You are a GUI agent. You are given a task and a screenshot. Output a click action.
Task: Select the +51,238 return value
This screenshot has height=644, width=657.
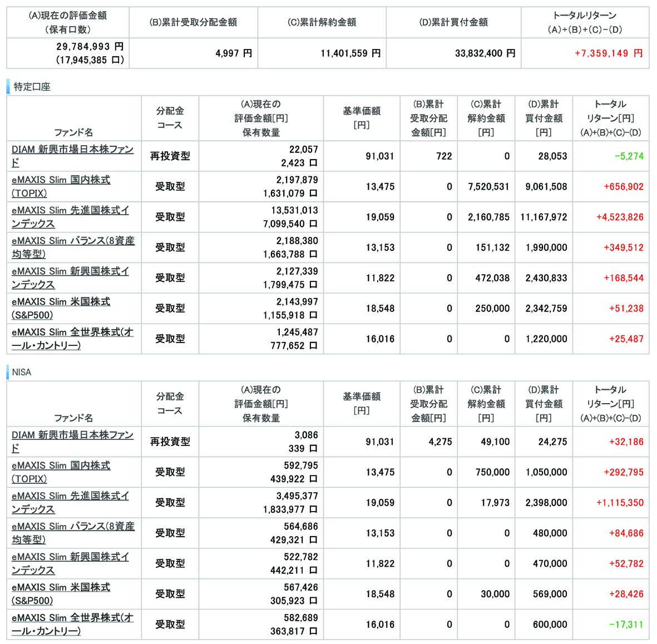pyautogui.click(x=626, y=309)
